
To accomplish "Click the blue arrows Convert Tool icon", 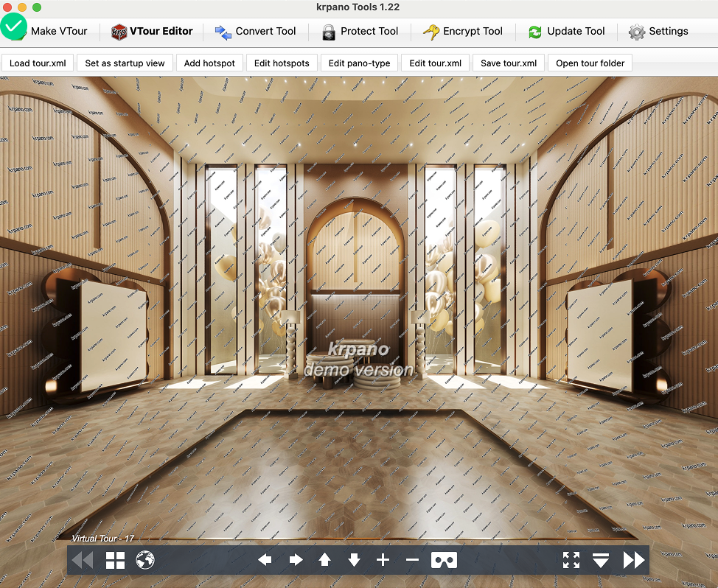I will (223, 32).
